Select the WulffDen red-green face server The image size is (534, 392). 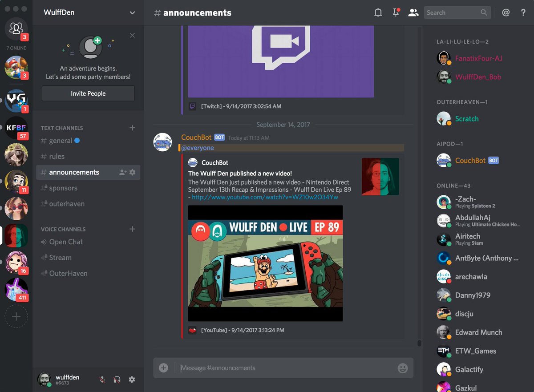coord(16,235)
